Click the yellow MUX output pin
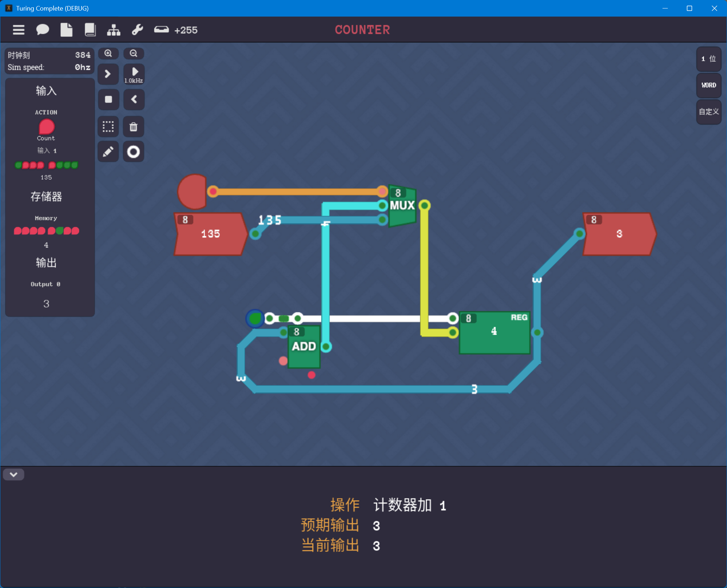The height and width of the screenshot is (588, 727). [424, 206]
